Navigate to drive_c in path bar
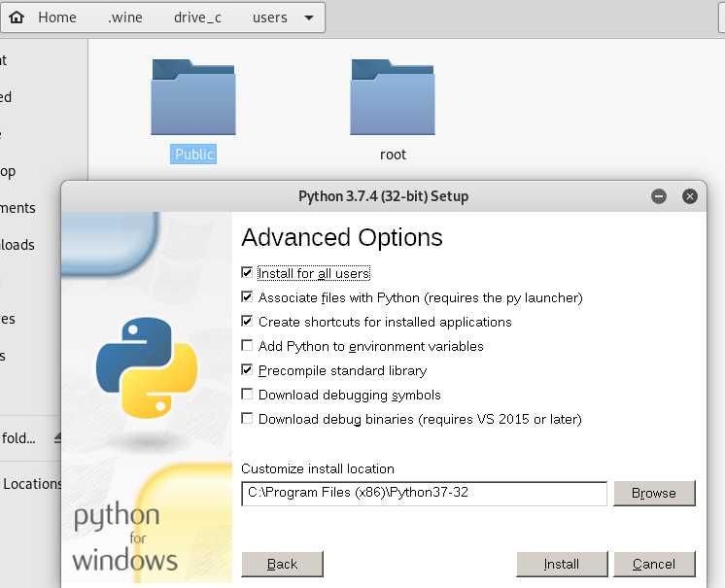This screenshot has width=725, height=588. (197, 17)
